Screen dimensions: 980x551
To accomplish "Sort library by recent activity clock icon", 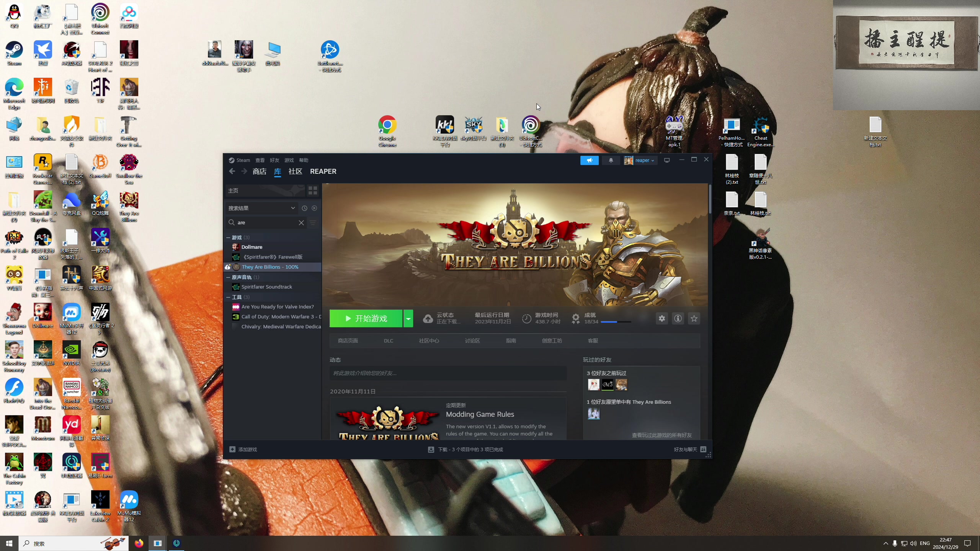I will 304,208.
